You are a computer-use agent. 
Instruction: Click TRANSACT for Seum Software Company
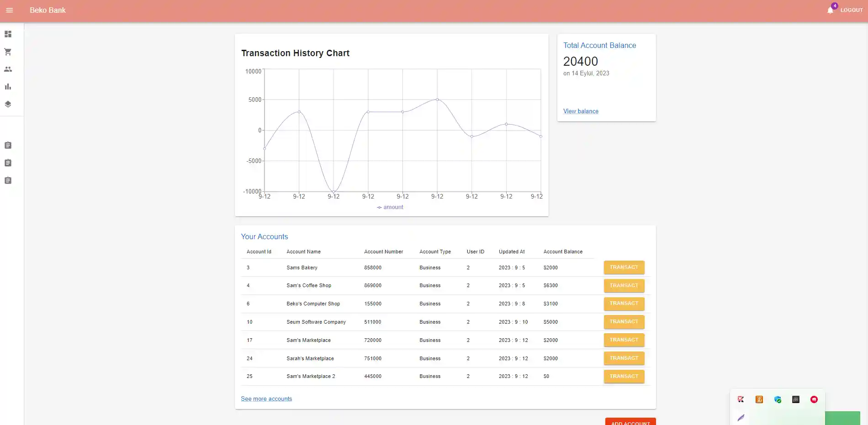coord(624,322)
